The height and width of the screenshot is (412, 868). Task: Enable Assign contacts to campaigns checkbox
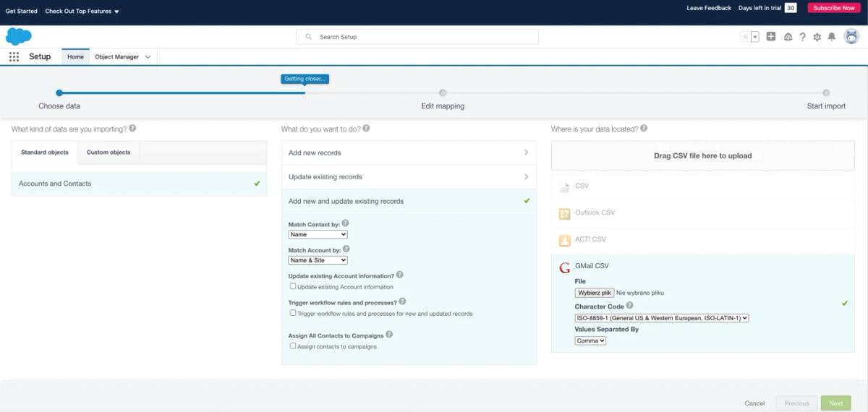[293, 346]
